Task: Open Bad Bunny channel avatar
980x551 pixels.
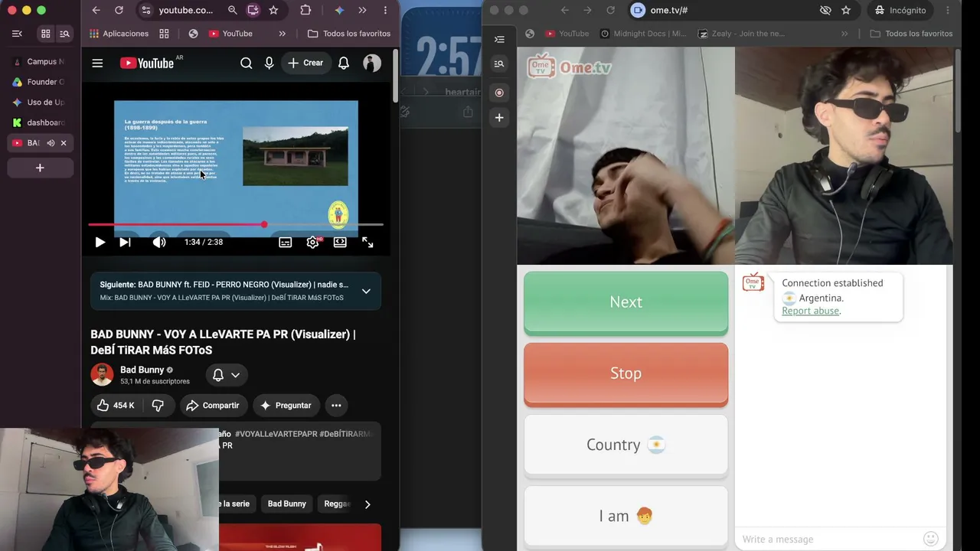Action: [102, 375]
